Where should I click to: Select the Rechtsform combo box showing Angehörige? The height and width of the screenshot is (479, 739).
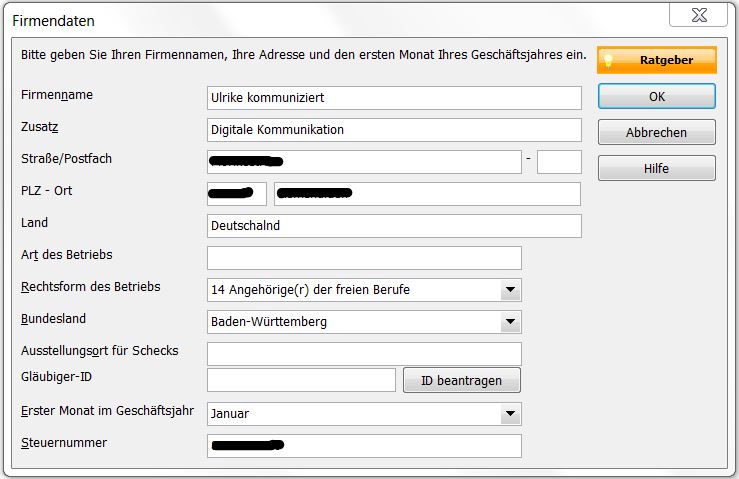click(364, 290)
